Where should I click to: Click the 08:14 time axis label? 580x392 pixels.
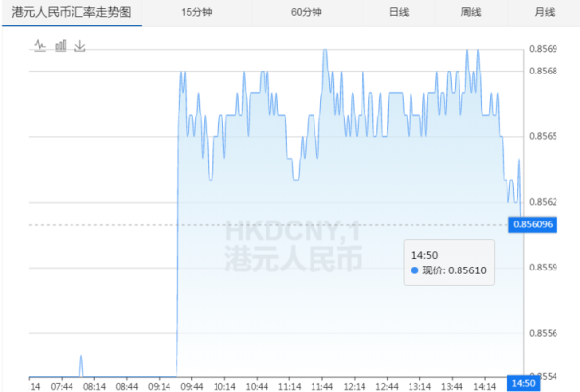pos(94,387)
